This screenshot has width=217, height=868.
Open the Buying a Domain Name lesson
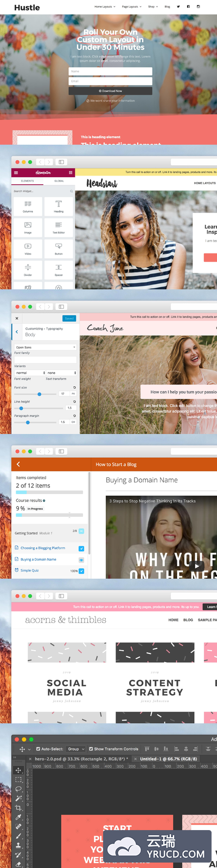tap(39, 560)
